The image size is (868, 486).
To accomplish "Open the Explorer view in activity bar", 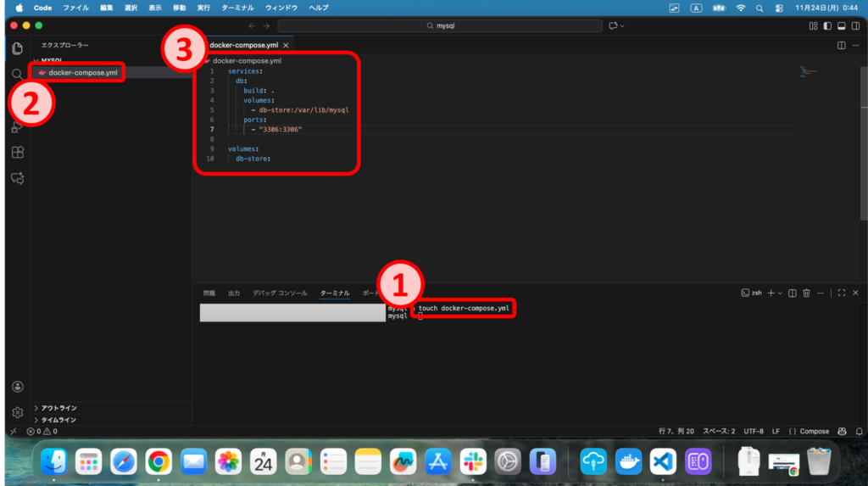I will (17, 47).
